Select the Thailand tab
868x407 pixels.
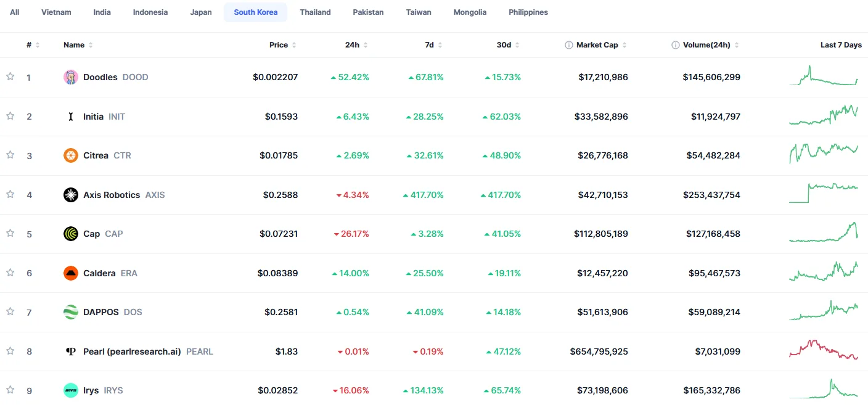click(x=316, y=12)
